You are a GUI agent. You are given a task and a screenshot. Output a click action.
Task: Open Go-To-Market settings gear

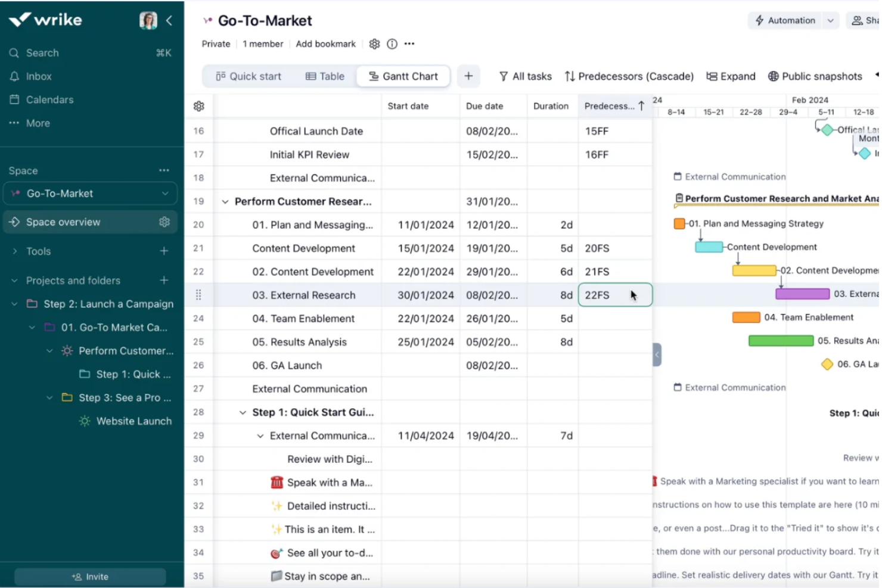click(x=374, y=43)
